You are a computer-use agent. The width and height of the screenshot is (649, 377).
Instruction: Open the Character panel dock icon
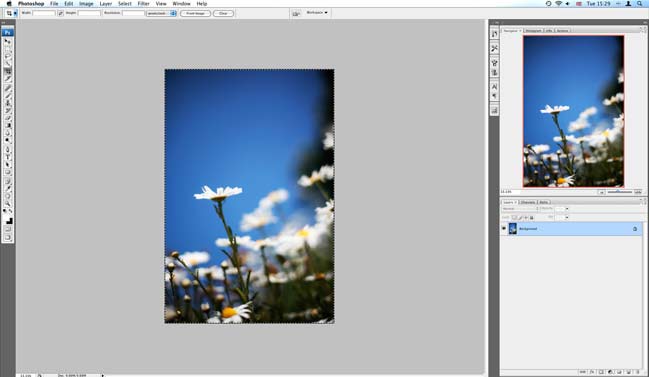pos(495,86)
